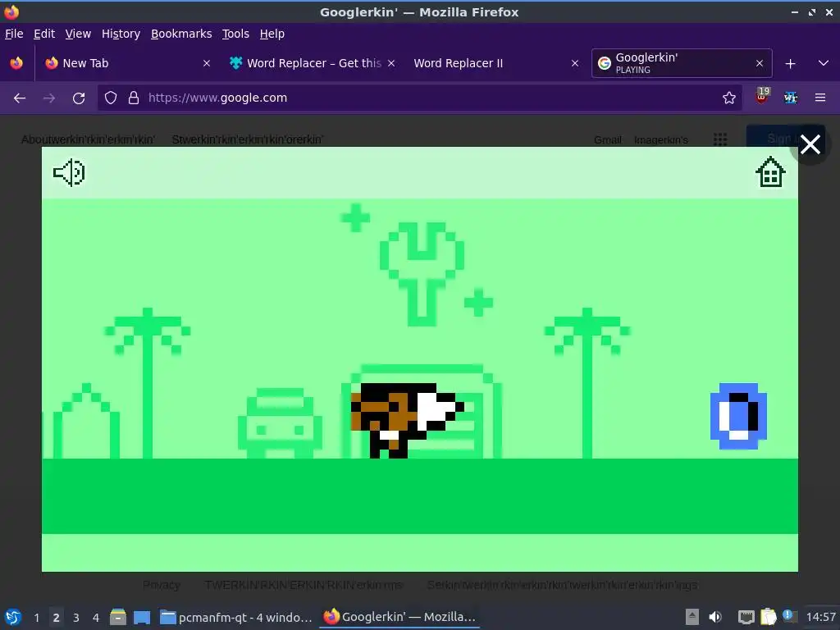Viewport: 840px width, 630px height.
Task: Close the Word Replacer II tab
Action: tap(575, 63)
